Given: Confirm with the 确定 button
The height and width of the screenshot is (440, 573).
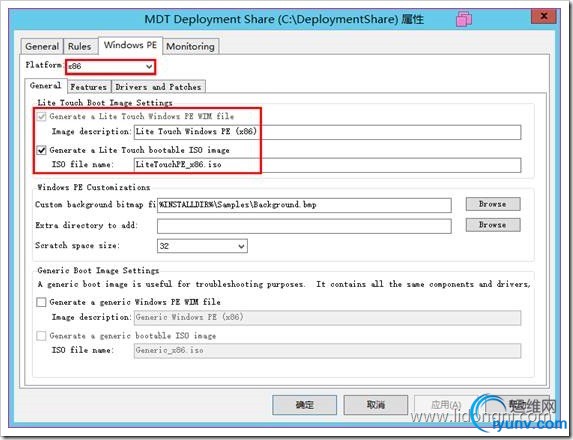Looking at the screenshot, I should [x=304, y=405].
